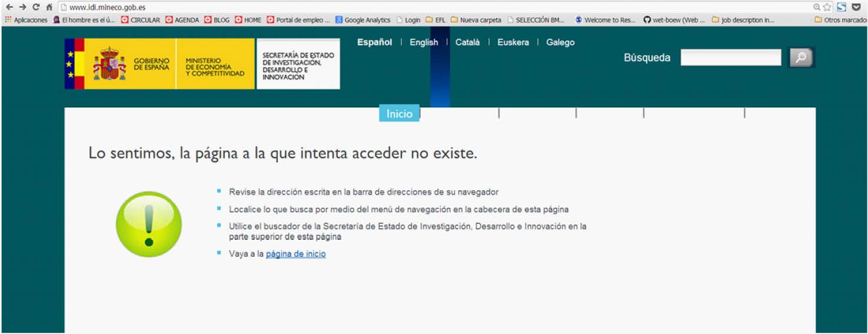Open the Google Analytics bookmark
The height and width of the screenshot is (334, 868).
(x=363, y=20)
